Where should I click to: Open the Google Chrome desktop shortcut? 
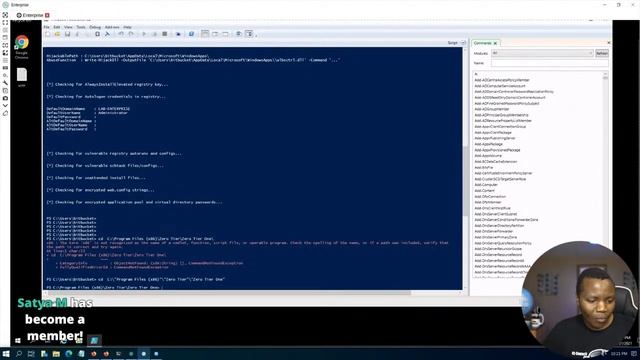click(x=22, y=47)
